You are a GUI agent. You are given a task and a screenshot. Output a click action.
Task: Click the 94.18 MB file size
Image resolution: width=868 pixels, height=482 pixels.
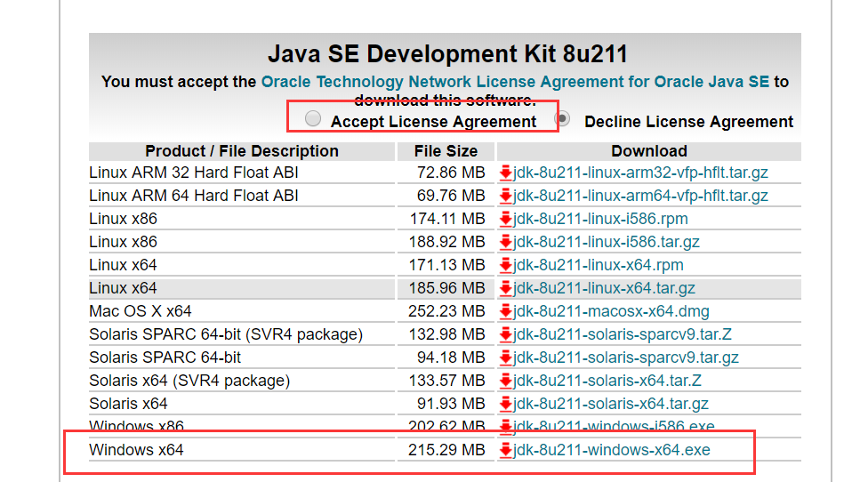pyautogui.click(x=451, y=358)
